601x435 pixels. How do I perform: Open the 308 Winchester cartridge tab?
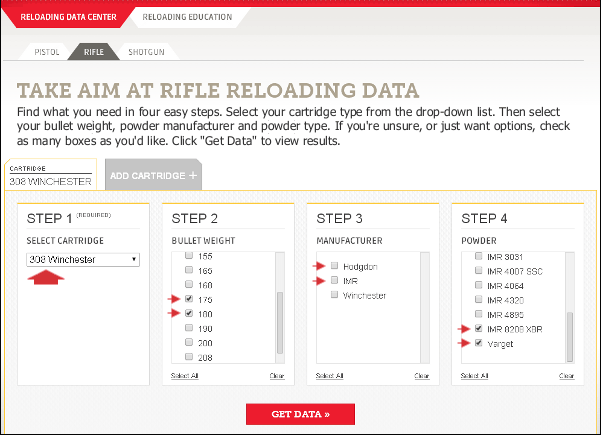pyautogui.click(x=50, y=175)
